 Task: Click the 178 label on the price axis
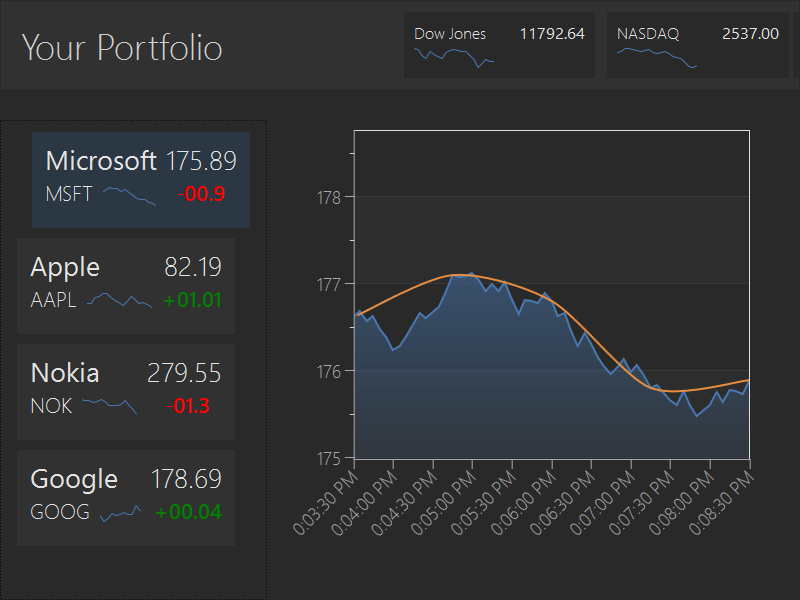click(329, 197)
